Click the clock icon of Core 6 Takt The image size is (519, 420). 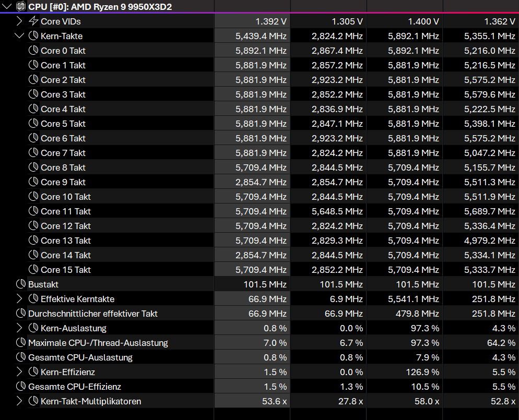33,138
